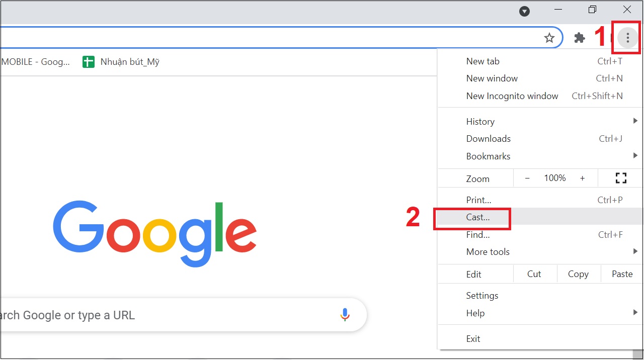Select Cast... from the menu

(478, 217)
